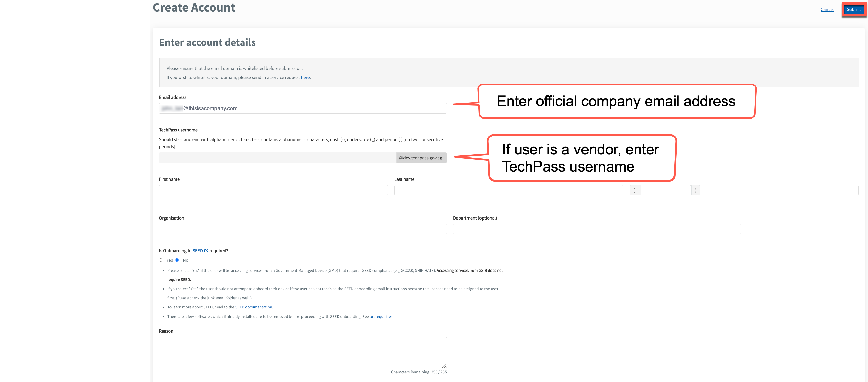Screen dimensions: 868x382
Task: Click the 'Enter account details' heading
Action: pos(207,42)
